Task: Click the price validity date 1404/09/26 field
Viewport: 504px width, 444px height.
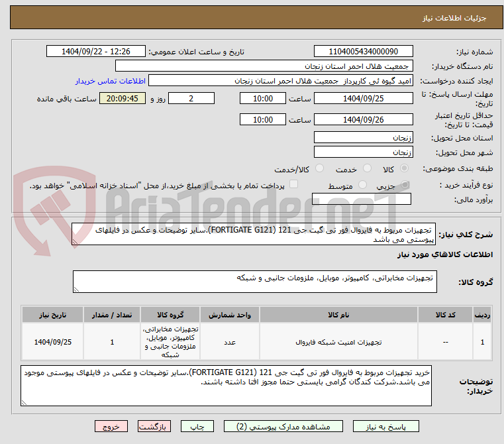Action: click(x=363, y=119)
